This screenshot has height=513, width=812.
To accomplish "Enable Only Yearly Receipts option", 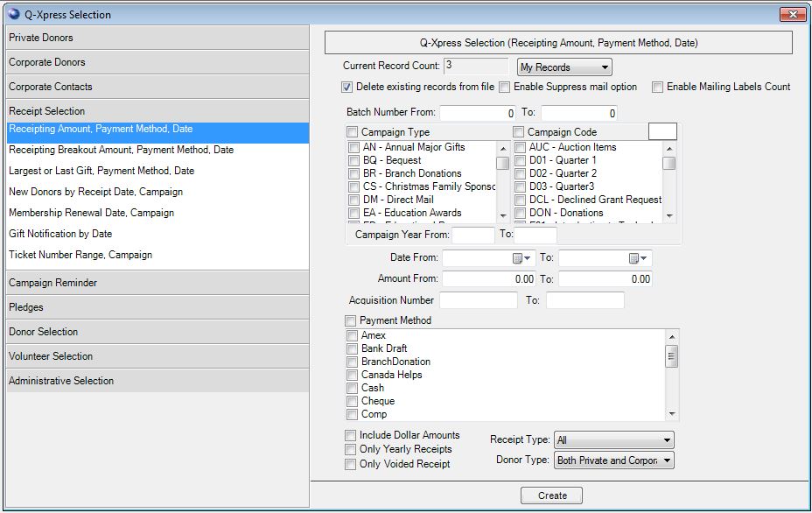I will (x=351, y=449).
